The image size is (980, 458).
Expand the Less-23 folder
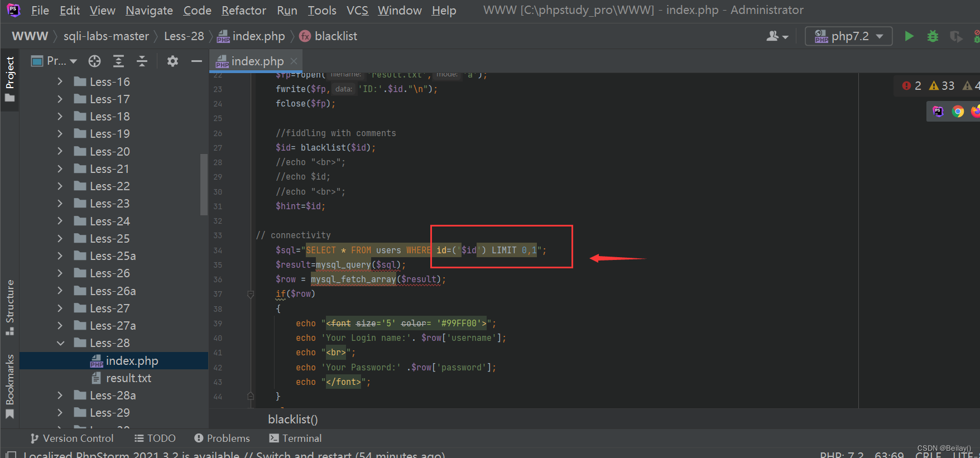pyautogui.click(x=60, y=204)
